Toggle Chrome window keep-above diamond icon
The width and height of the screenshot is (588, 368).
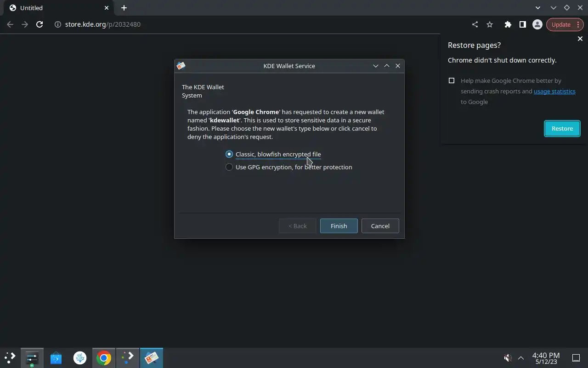pyautogui.click(x=566, y=8)
